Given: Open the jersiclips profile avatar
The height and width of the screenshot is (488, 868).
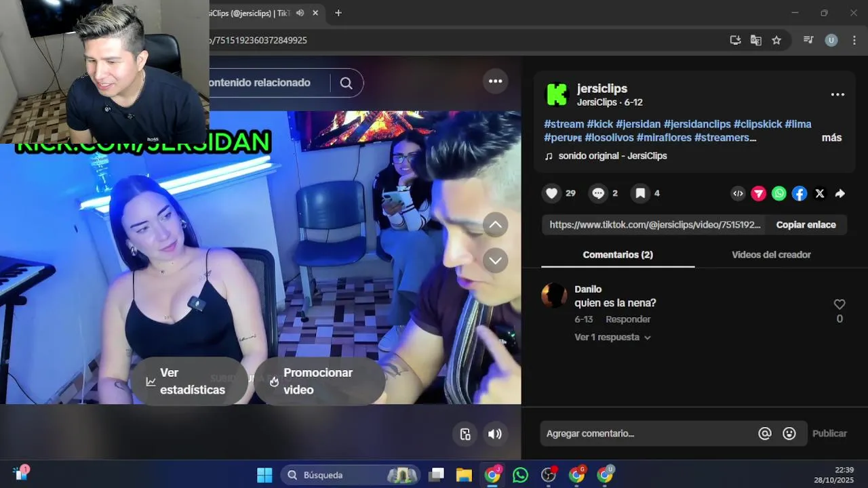Looking at the screenshot, I should [557, 95].
